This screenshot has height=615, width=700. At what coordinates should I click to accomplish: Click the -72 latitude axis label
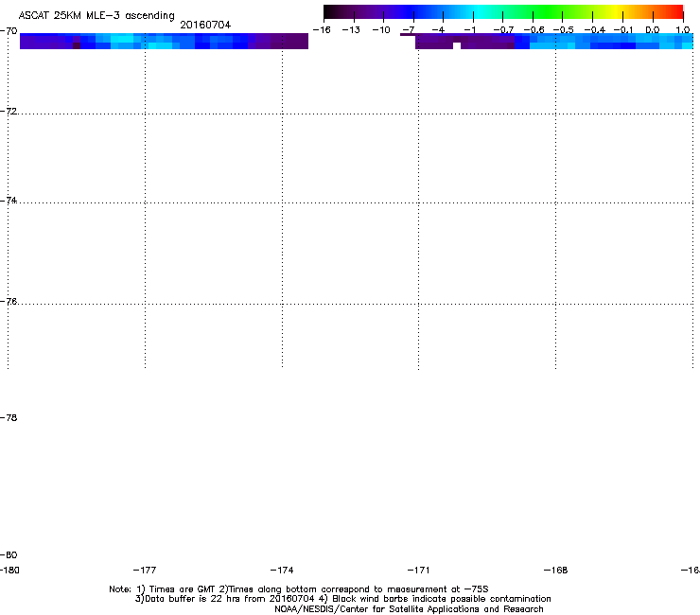(9, 111)
